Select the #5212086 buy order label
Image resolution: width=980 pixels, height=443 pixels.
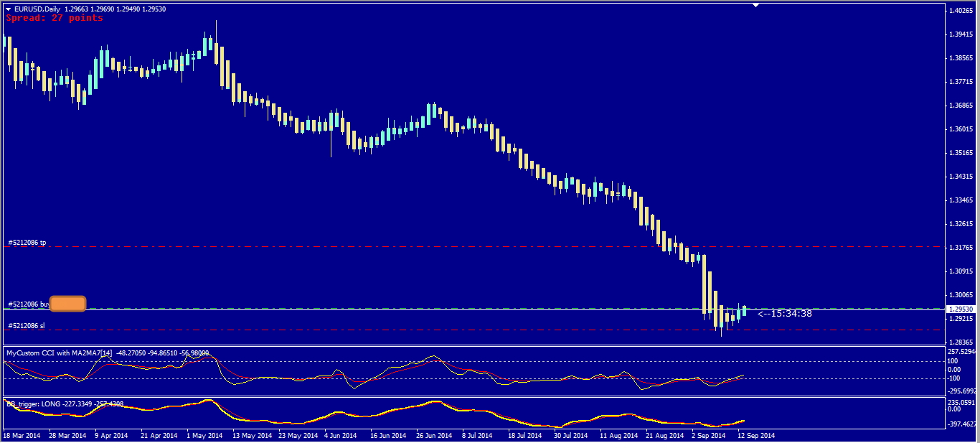[29, 304]
